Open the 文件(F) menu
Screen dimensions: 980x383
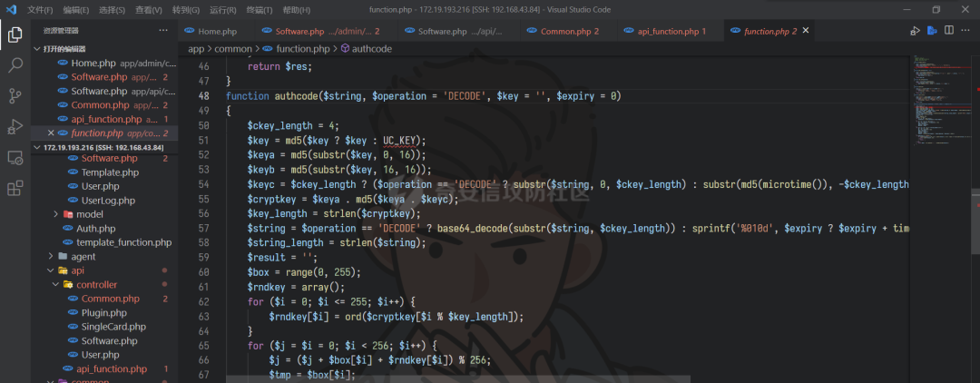pos(40,10)
